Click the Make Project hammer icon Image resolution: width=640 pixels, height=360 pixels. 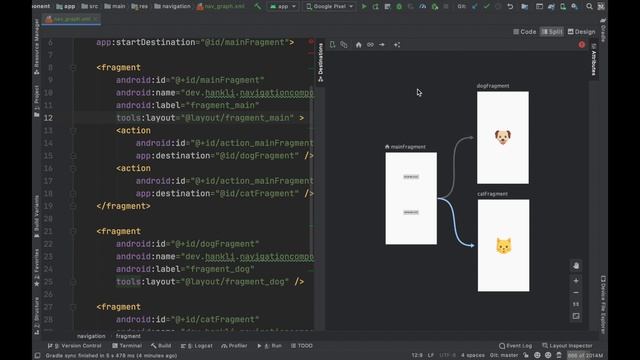pos(258,6)
